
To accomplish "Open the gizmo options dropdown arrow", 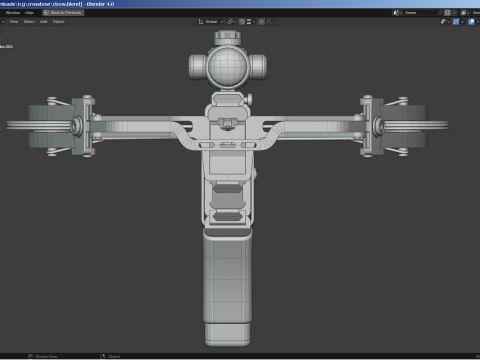I will click(462, 22).
